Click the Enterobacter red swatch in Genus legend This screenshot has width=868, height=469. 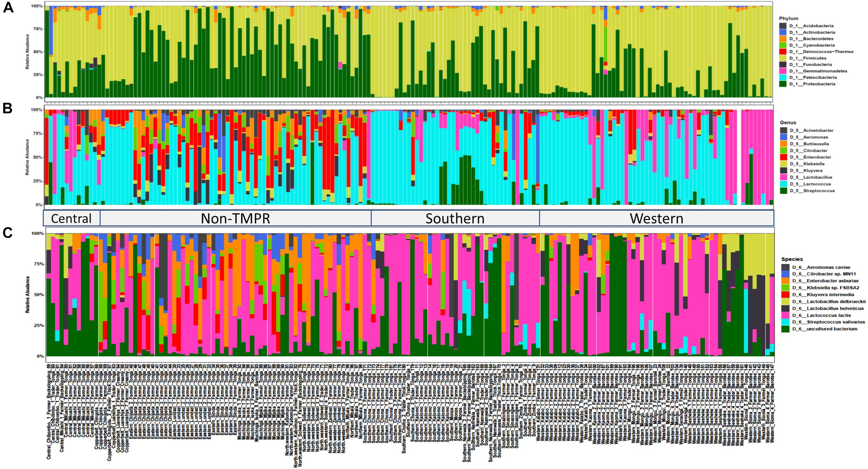click(x=783, y=157)
